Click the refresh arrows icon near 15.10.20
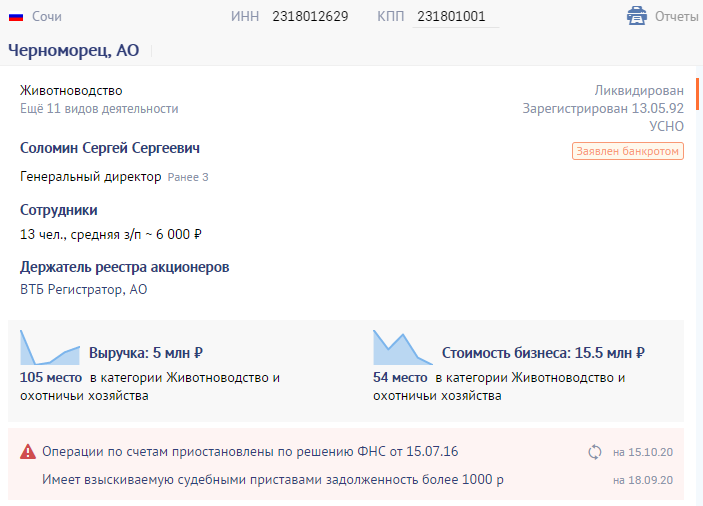Screen dimensions: 703x506 595,452
